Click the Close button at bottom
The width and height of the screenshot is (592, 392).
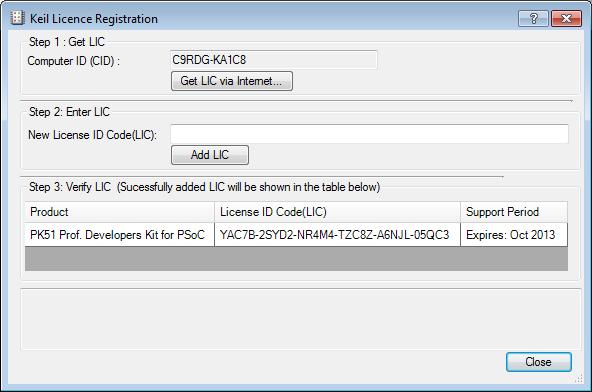(x=539, y=362)
